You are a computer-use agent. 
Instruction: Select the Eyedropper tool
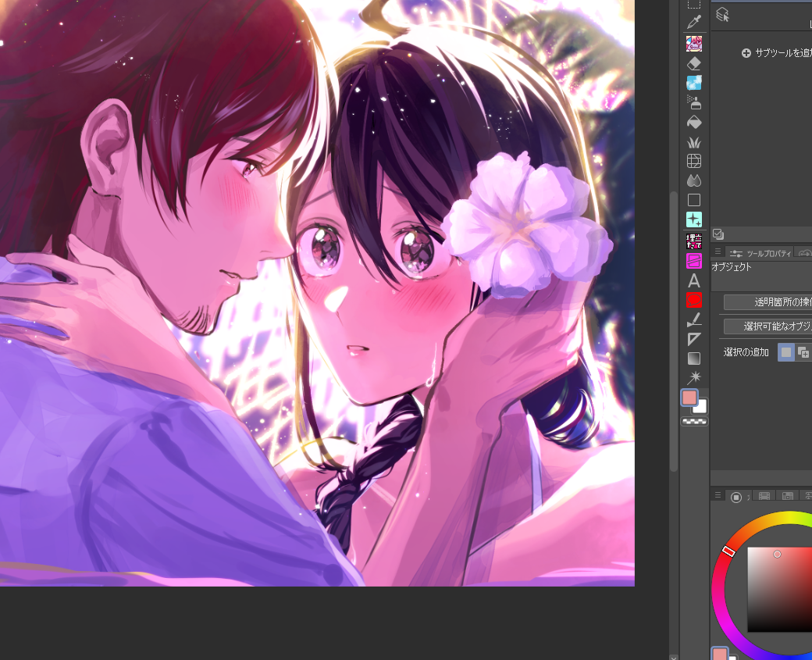point(694,23)
